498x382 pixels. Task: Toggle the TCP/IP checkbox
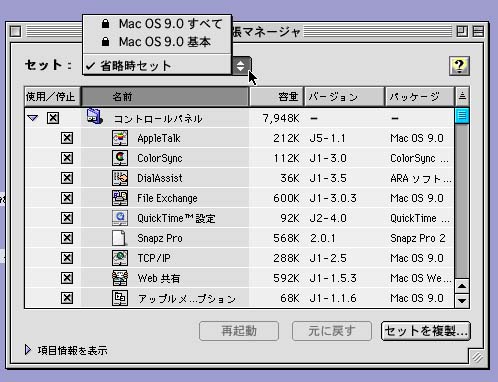pyautogui.click(x=67, y=258)
